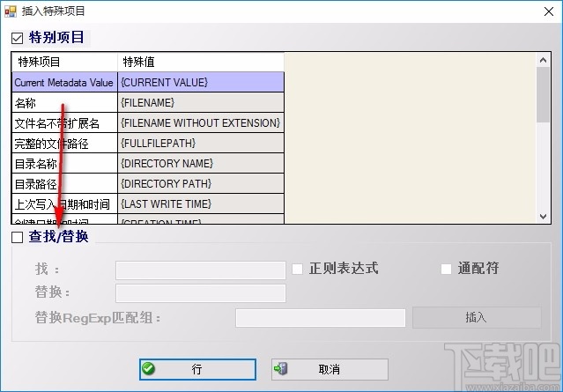Confirm with the 行 button

point(197,369)
